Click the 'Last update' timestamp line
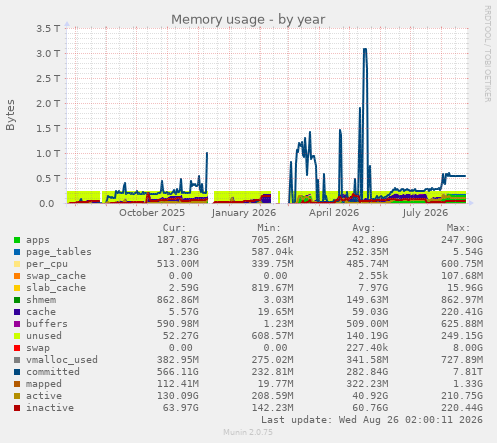The height and width of the screenshot is (443, 497). pos(372,420)
